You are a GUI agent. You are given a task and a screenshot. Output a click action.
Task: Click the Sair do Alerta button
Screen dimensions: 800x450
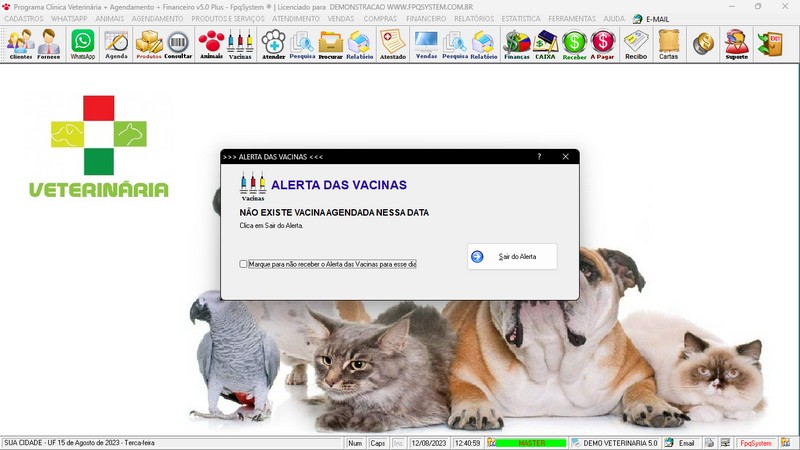tap(512, 256)
